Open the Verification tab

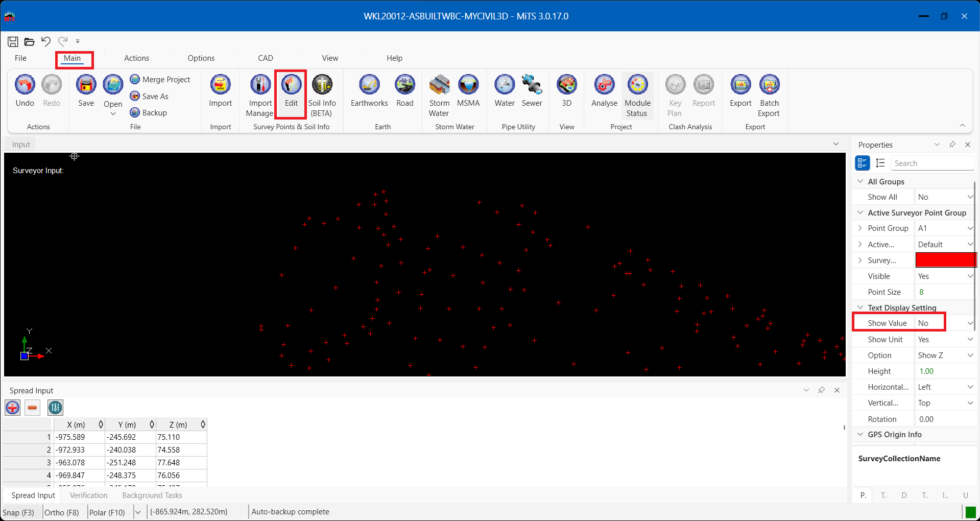(89, 495)
